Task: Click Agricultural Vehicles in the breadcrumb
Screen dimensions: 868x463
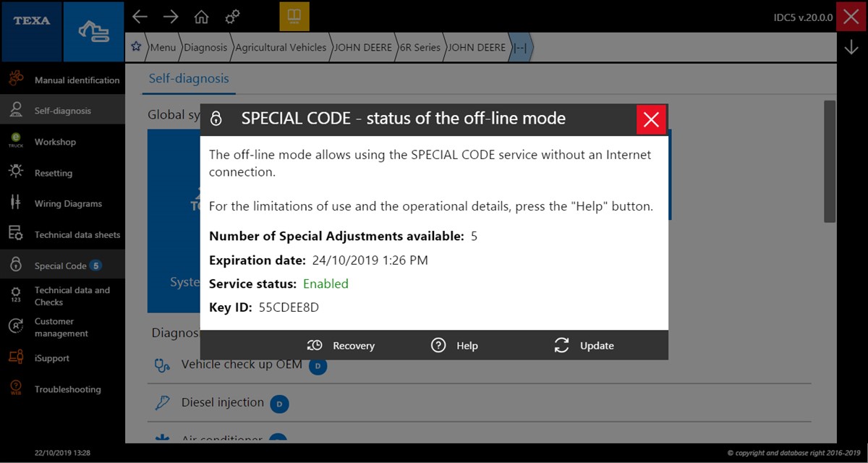Action: 281,48
